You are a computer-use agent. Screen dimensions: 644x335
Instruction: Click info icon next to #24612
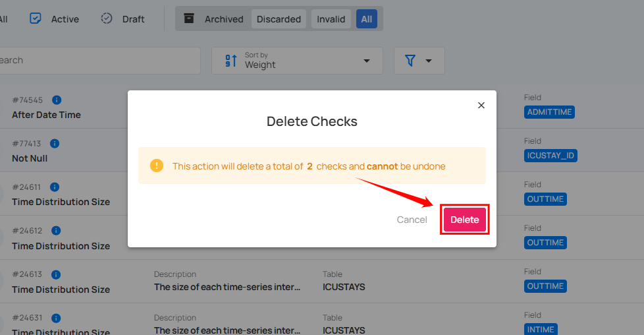pos(56,231)
